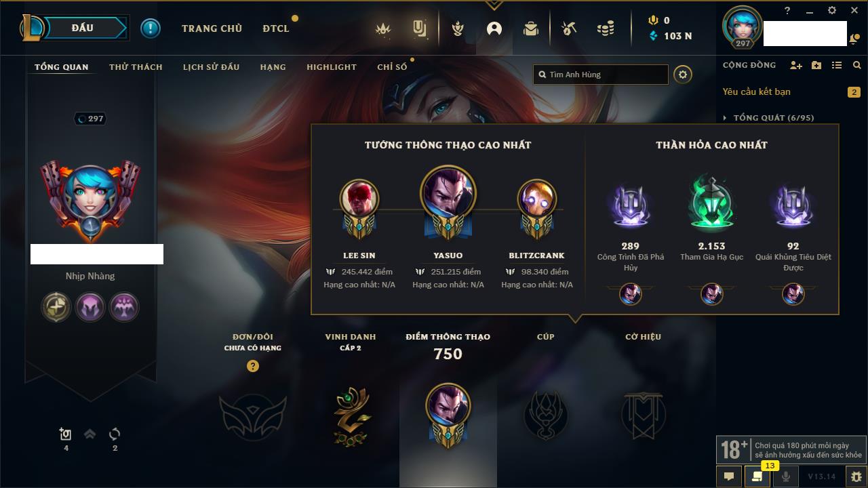The height and width of the screenshot is (488, 868).
Task: Toggle friend list view options icon
Action: [837, 66]
